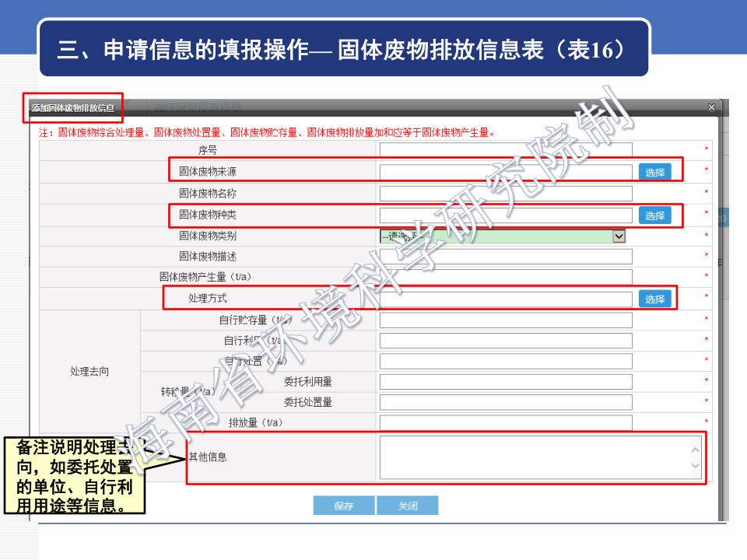Click the 固体废物种类 text field
Viewport: 747px width, 560px height.
[x=506, y=215]
